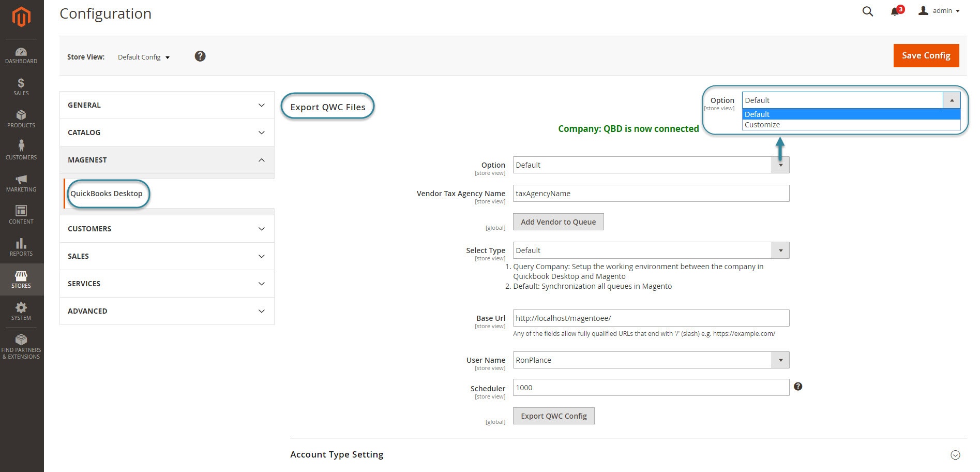Click the Save Config button
This screenshot has height=472, width=980.
[x=926, y=55]
